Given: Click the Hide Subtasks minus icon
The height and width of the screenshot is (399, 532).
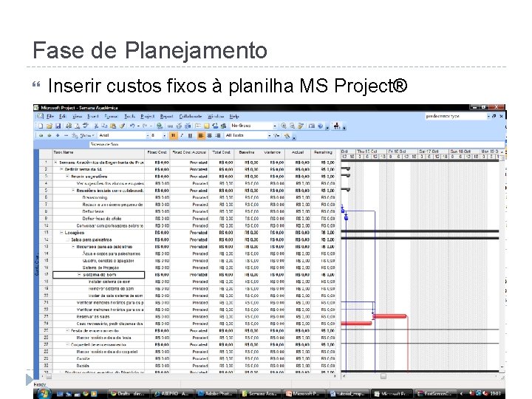Looking at the screenshot, I should [x=66, y=135].
